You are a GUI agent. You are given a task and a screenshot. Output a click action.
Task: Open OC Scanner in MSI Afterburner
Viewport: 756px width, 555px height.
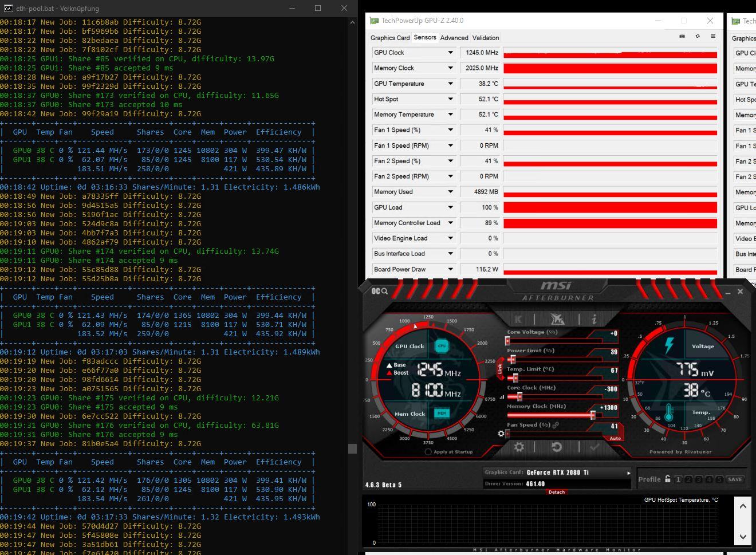point(379,291)
